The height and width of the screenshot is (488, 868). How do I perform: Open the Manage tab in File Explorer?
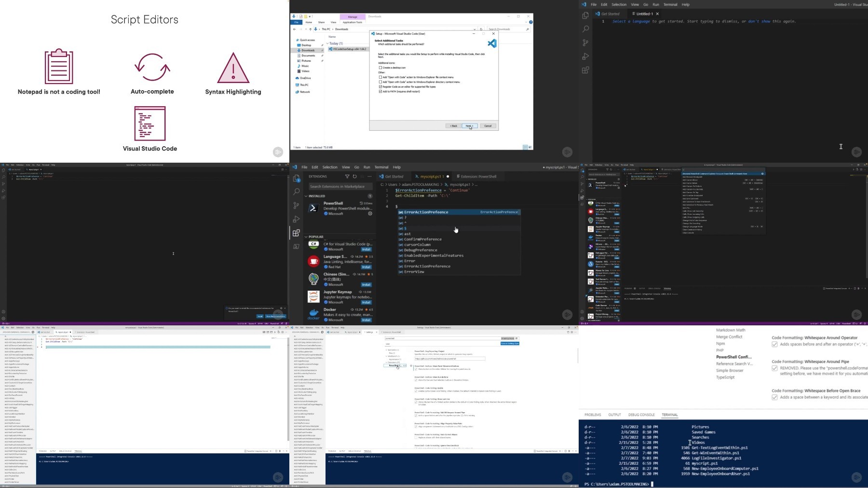tap(353, 17)
